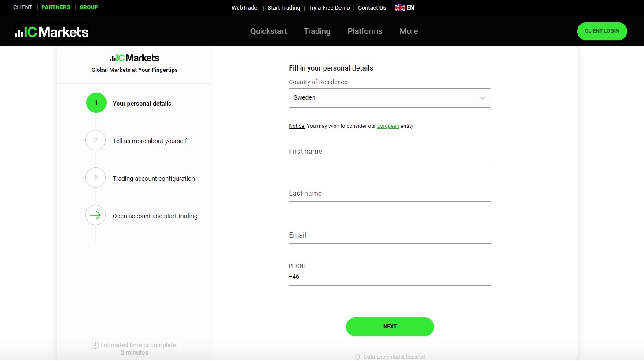644x361 pixels.
Task: Expand the Country of Residence chevron
Action: click(x=482, y=98)
